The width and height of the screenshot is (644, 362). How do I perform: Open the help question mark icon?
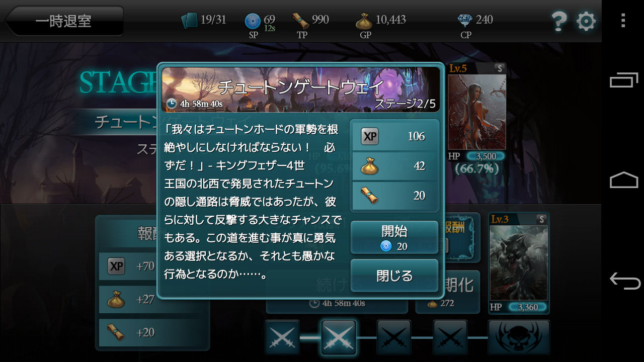559,21
